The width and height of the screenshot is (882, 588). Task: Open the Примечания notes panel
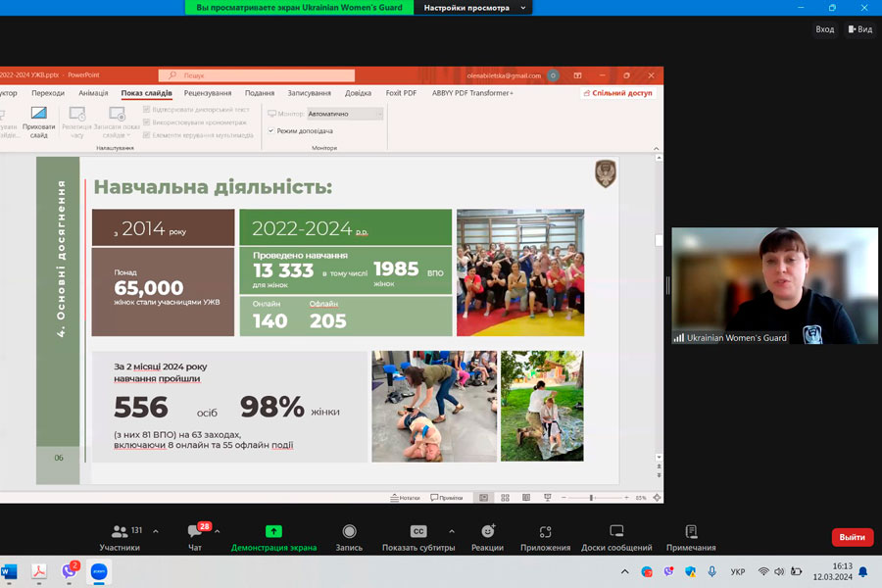[691, 535]
